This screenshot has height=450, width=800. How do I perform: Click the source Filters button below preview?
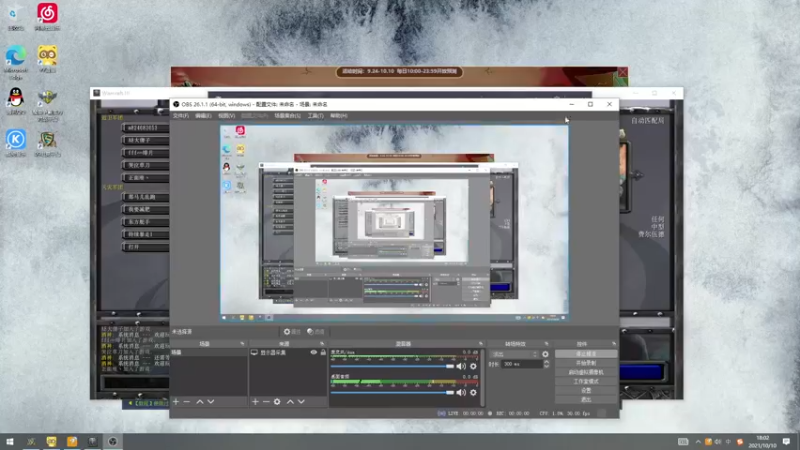(x=316, y=332)
